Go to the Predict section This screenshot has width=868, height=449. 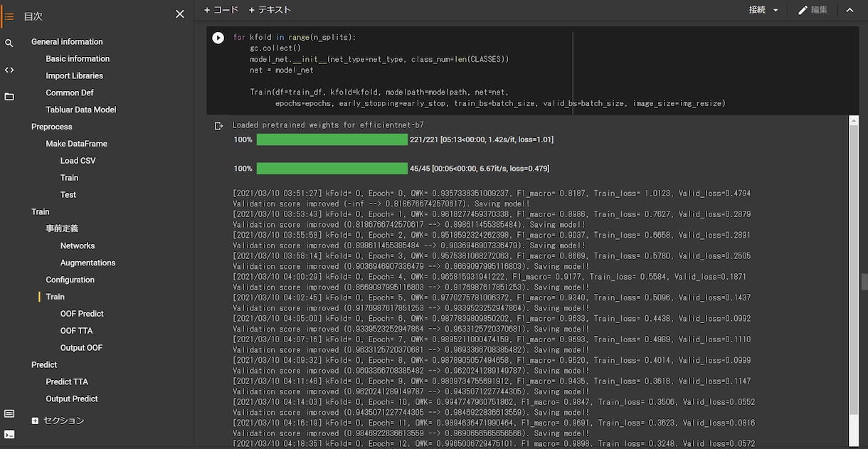(x=44, y=365)
